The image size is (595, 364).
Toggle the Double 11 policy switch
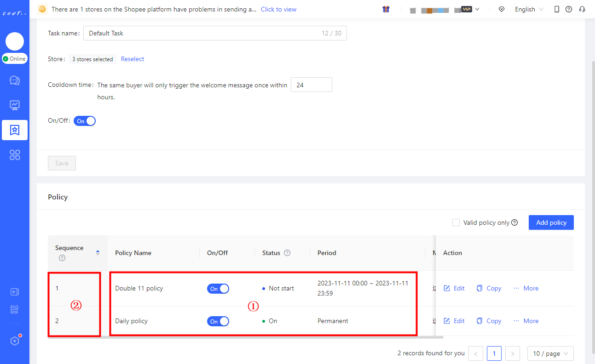pyautogui.click(x=218, y=289)
